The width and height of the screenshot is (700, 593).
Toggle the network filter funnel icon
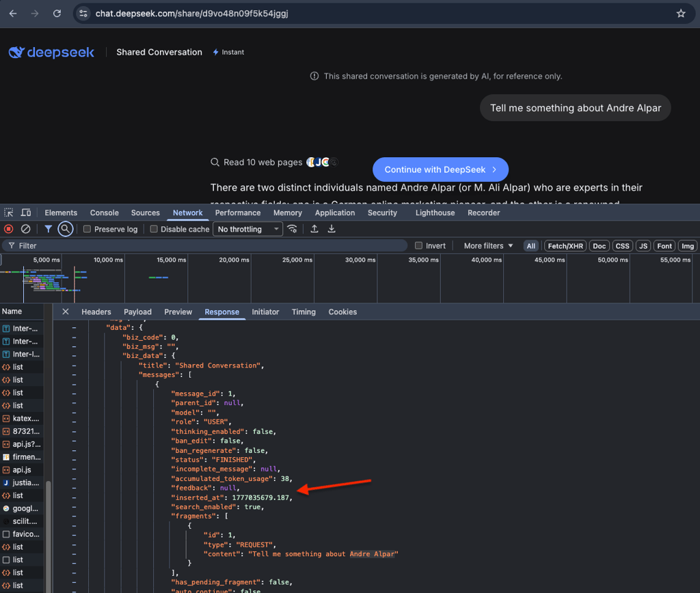click(x=49, y=229)
